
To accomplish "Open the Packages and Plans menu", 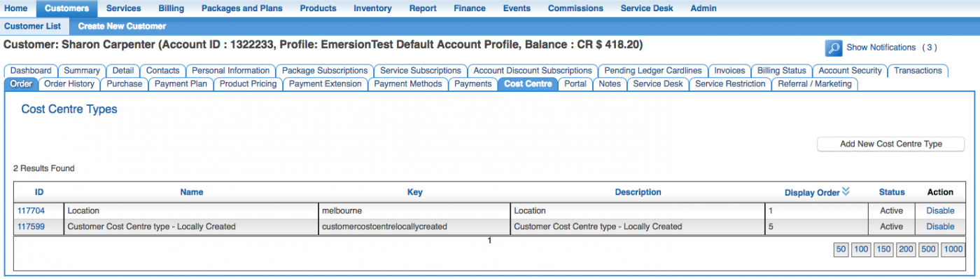I will [x=241, y=8].
